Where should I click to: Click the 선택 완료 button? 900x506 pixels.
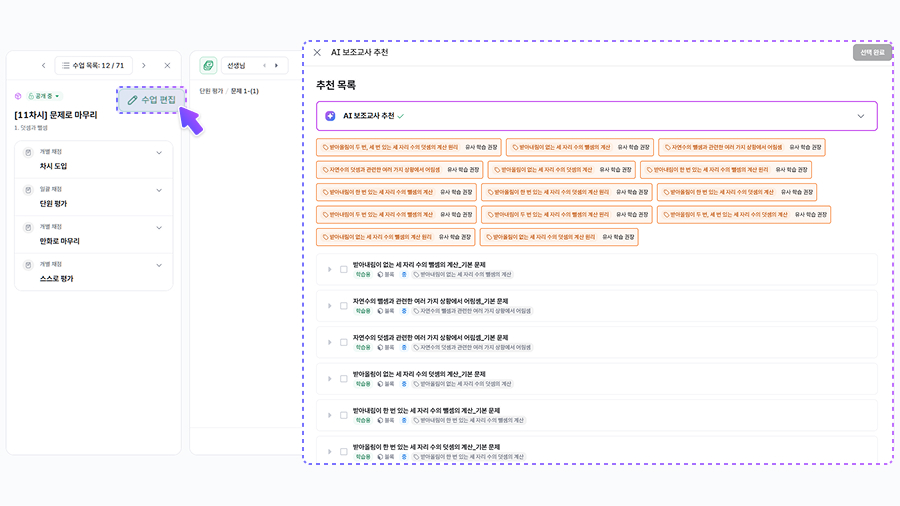pyautogui.click(x=872, y=52)
